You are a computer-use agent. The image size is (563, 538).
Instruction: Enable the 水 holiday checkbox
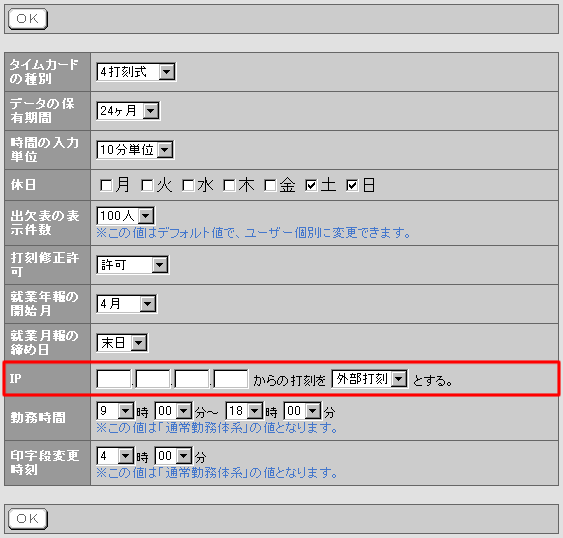tap(188, 186)
